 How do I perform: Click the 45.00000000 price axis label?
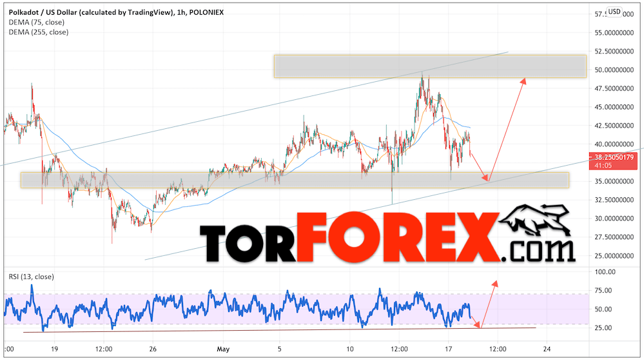tap(614, 107)
